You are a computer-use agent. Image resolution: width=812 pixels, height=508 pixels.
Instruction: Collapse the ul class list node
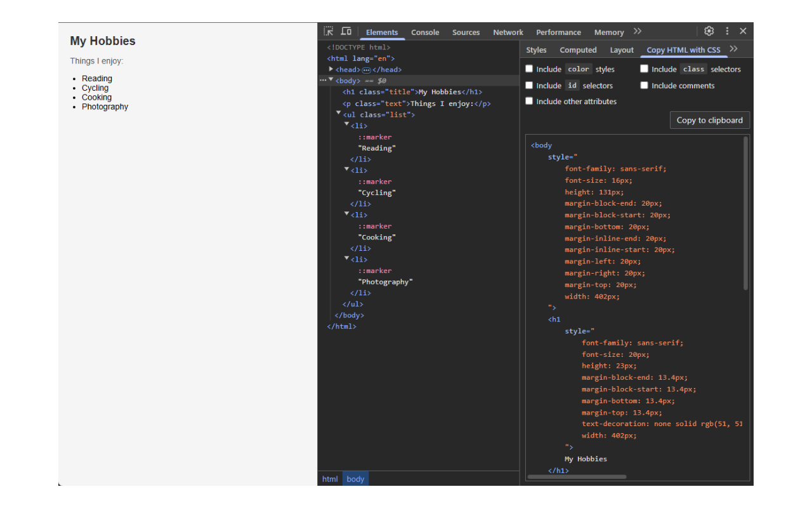(339, 113)
